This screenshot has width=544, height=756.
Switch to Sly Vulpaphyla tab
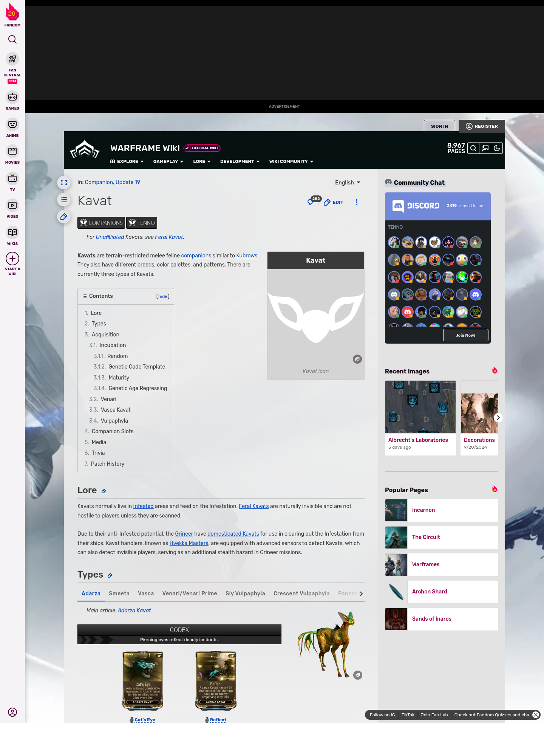[245, 593]
